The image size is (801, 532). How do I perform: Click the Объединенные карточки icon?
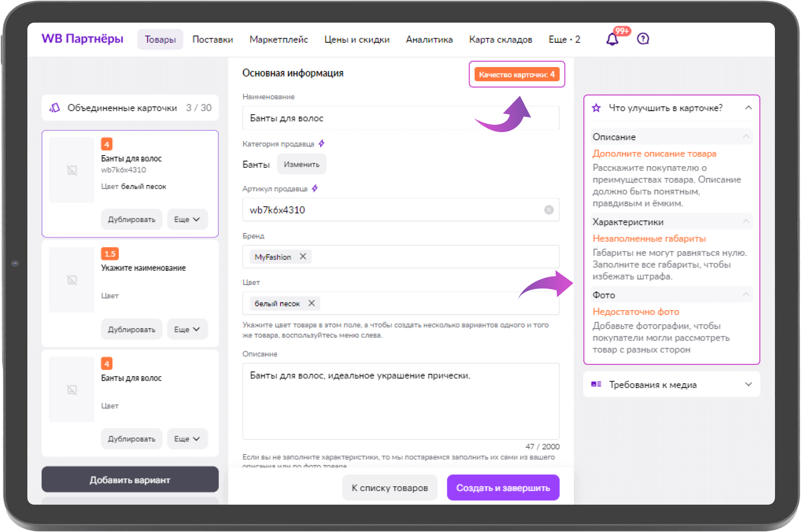[x=55, y=108]
